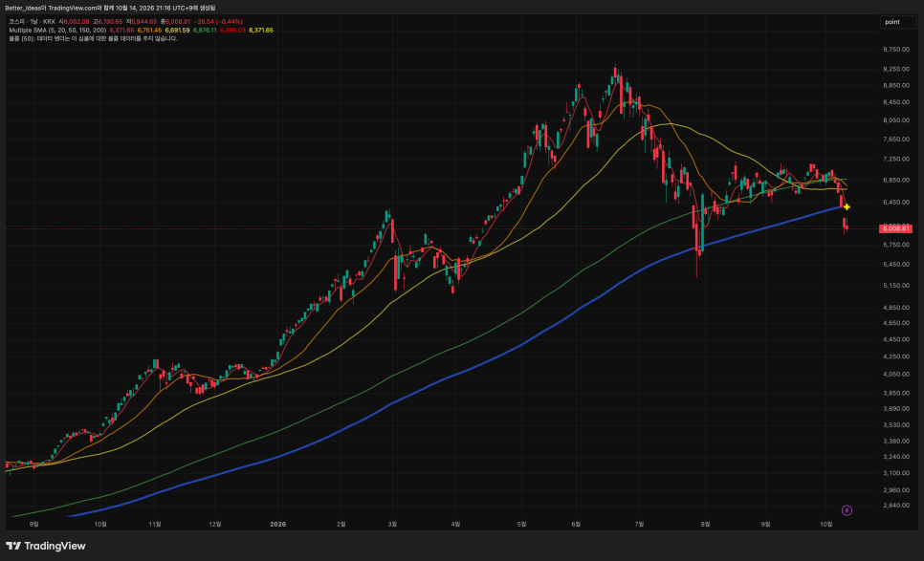This screenshot has height=561, width=924.
Task: Click the 12월 label on the time axis
Action: coord(215,524)
